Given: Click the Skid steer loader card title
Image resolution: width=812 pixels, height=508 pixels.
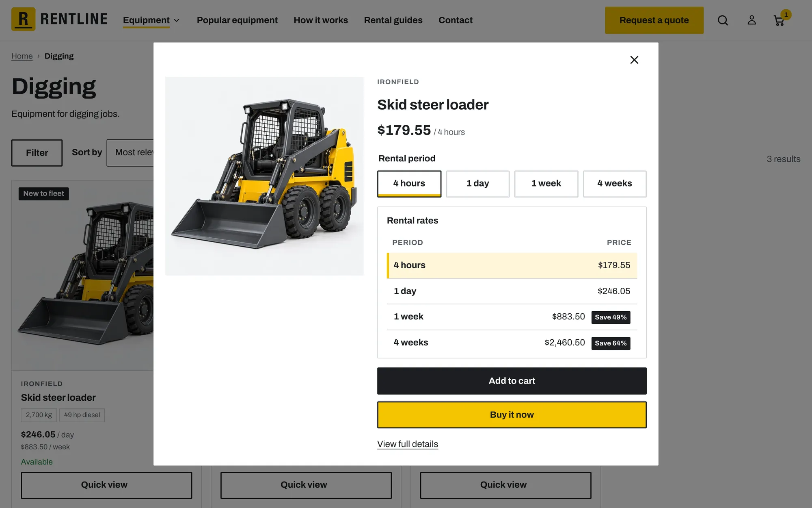Looking at the screenshot, I should 58,397.
